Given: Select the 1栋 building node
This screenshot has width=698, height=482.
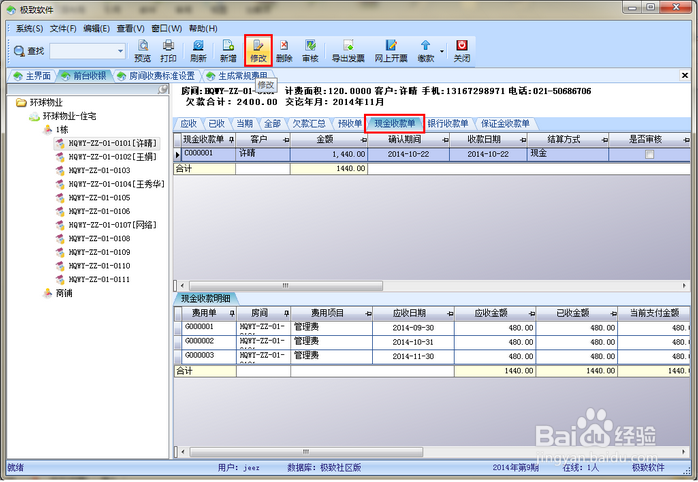Looking at the screenshot, I should point(56,130).
